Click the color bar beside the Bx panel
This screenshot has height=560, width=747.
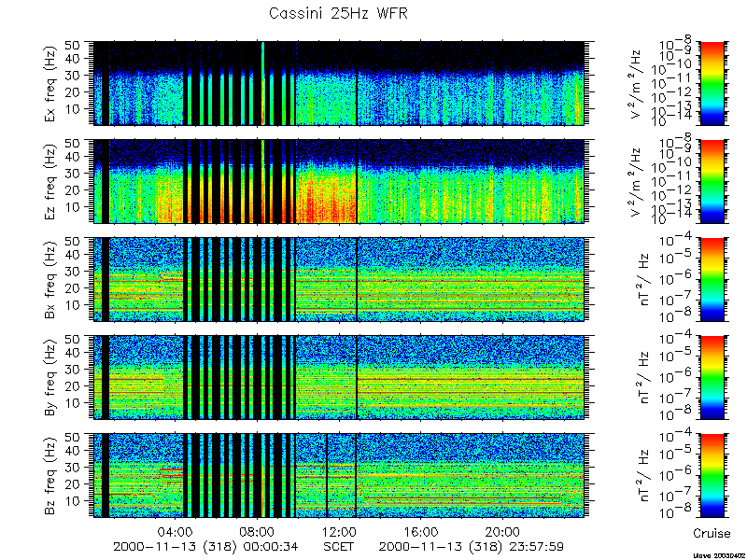[712, 279]
